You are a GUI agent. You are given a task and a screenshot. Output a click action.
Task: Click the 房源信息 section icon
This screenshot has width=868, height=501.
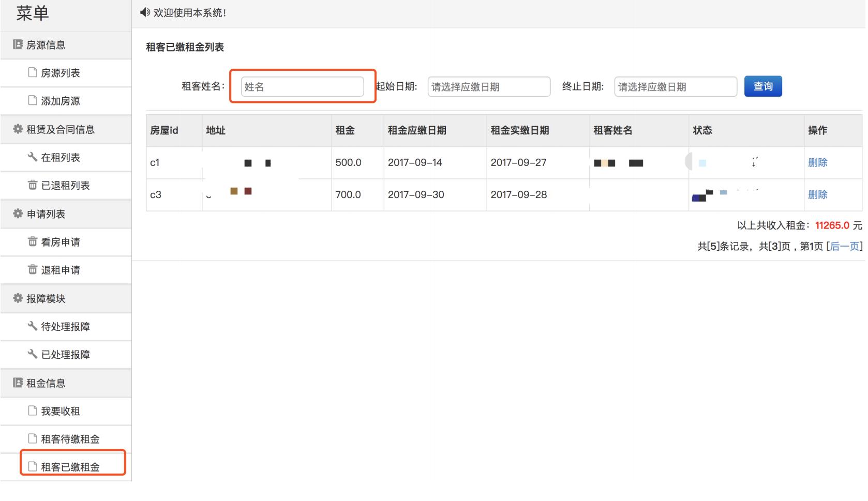pos(18,45)
